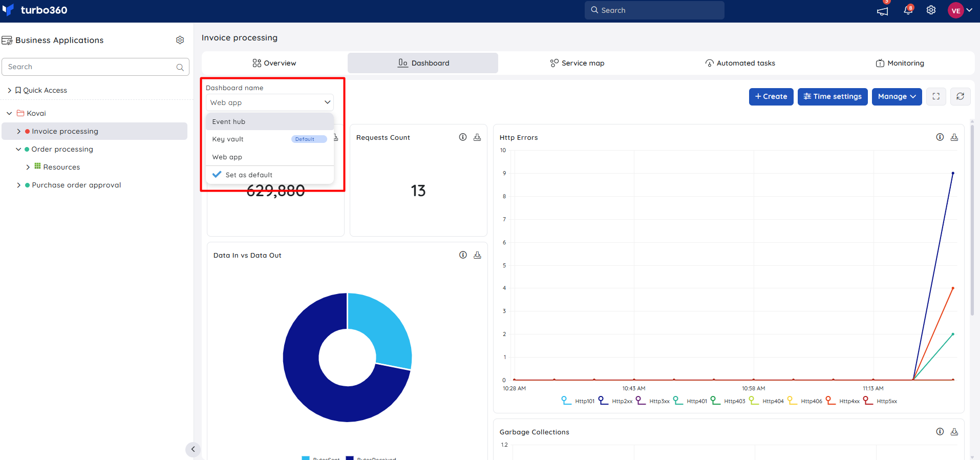Screen dimensions: 980x460
Task: Open Business Applications settings gear
Action: pos(180,40)
